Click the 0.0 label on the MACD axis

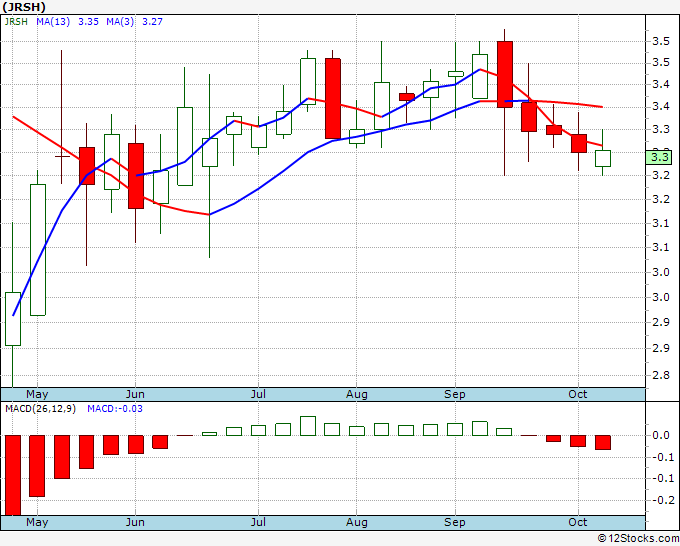[661, 435]
